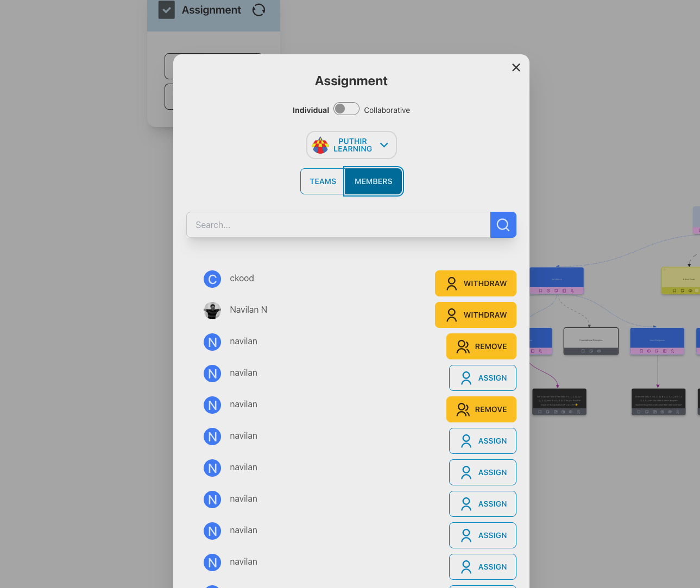Click the first Assign button
This screenshot has height=588, width=700.
coord(482,378)
